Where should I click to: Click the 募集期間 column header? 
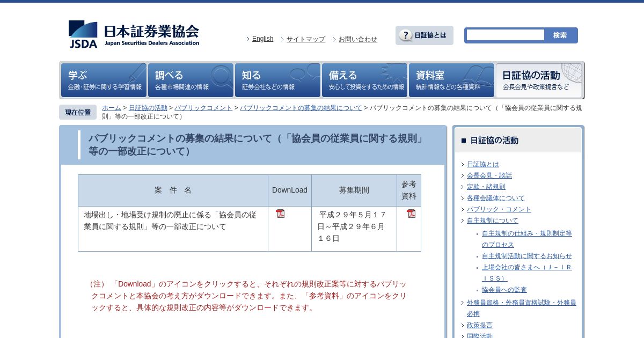(x=354, y=190)
